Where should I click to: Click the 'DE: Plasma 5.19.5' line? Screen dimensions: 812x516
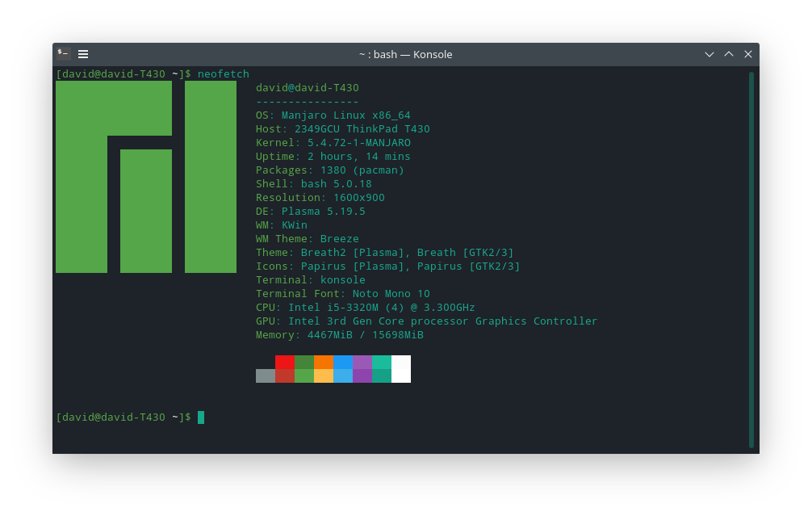(311, 211)
